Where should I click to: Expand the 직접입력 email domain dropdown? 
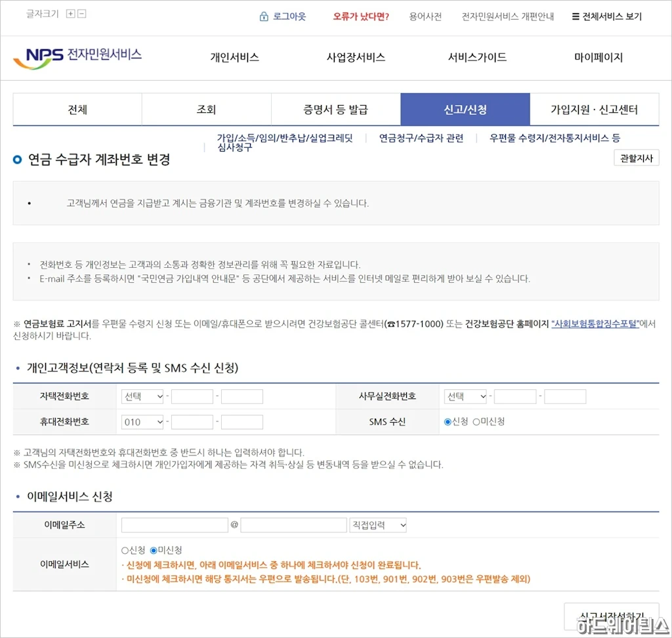click(x=378, y=525)
